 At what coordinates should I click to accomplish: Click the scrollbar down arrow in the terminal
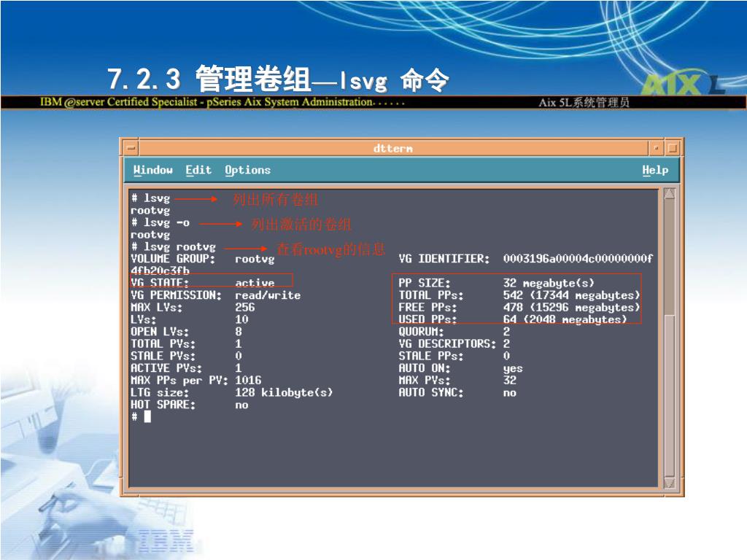(x=670, y=483)
